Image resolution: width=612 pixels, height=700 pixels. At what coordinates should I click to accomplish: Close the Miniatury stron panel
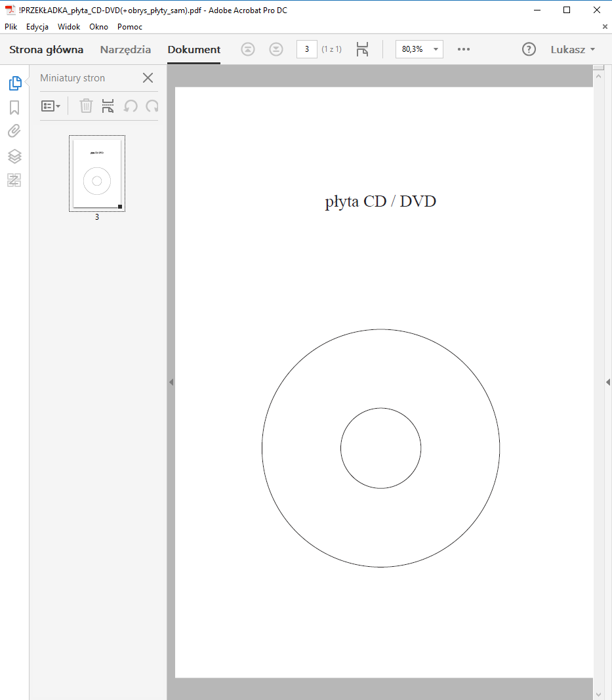(148, 78)
